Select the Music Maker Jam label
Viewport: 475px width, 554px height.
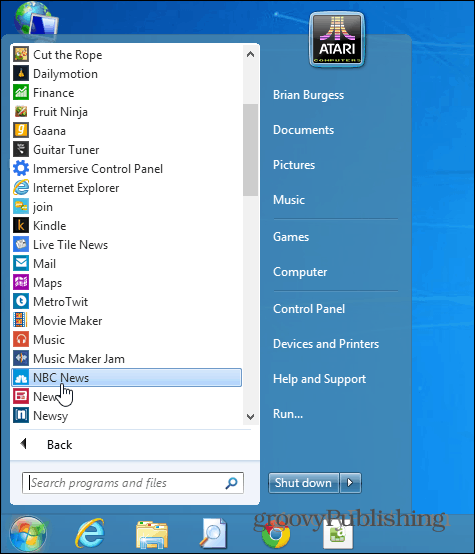pos(79,359)
